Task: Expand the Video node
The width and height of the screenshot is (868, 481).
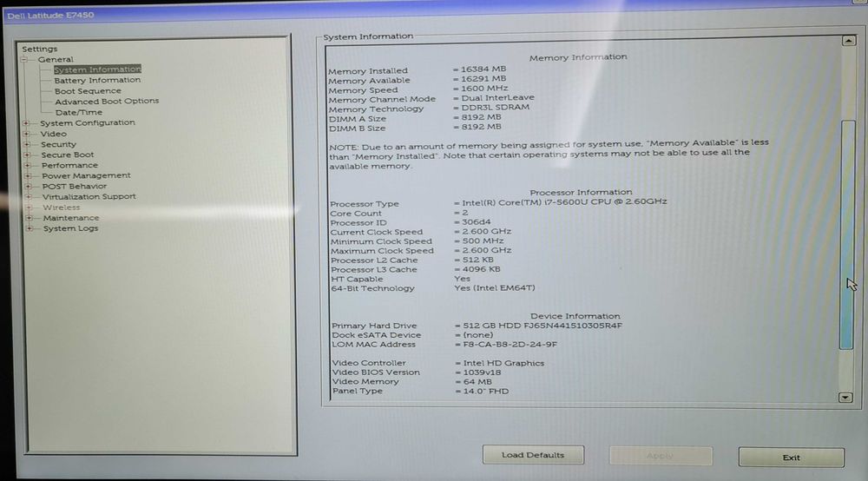Action: pos(26,134)
